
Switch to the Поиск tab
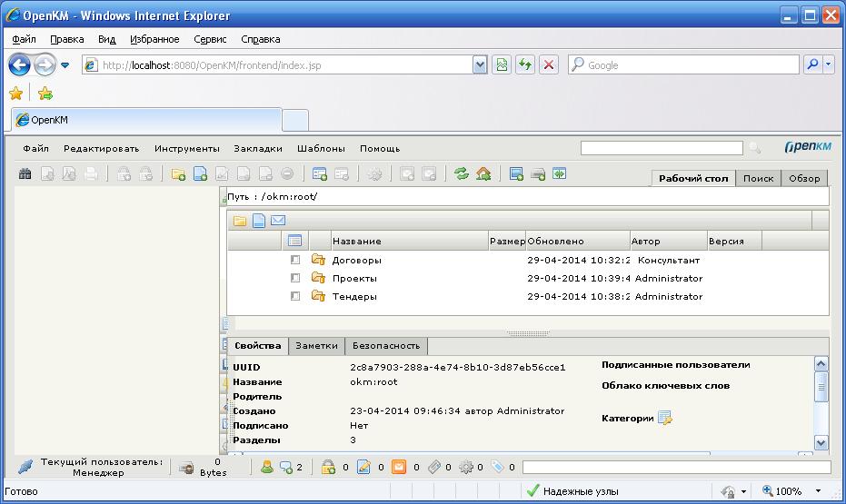758,179
